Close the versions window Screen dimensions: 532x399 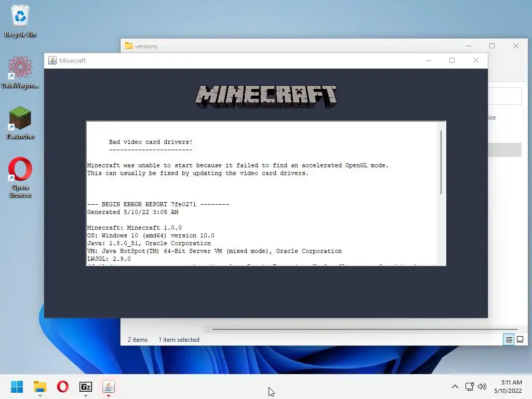click(x=516, y=46)
